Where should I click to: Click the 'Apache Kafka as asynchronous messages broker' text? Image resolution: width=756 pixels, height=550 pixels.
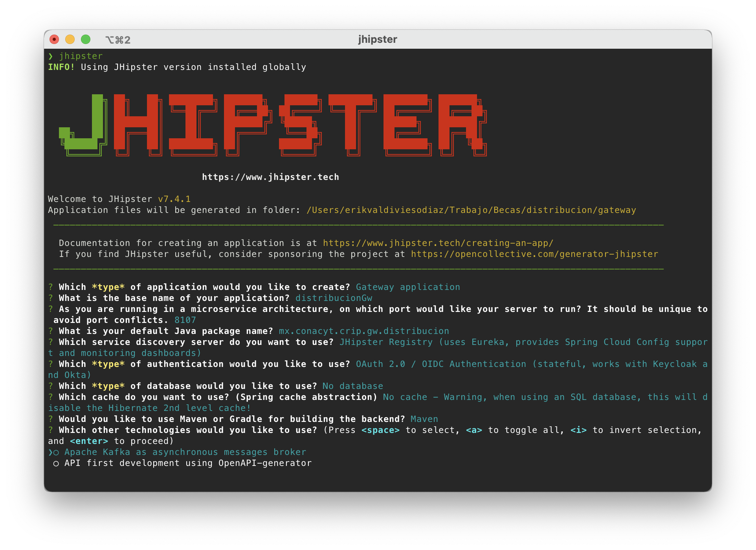[185, 452]
